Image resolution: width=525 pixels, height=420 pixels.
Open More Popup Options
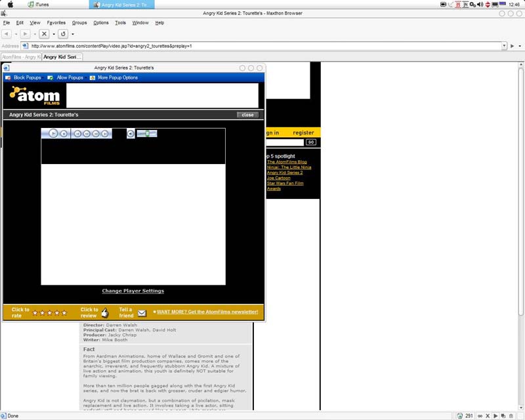(114, 77)
